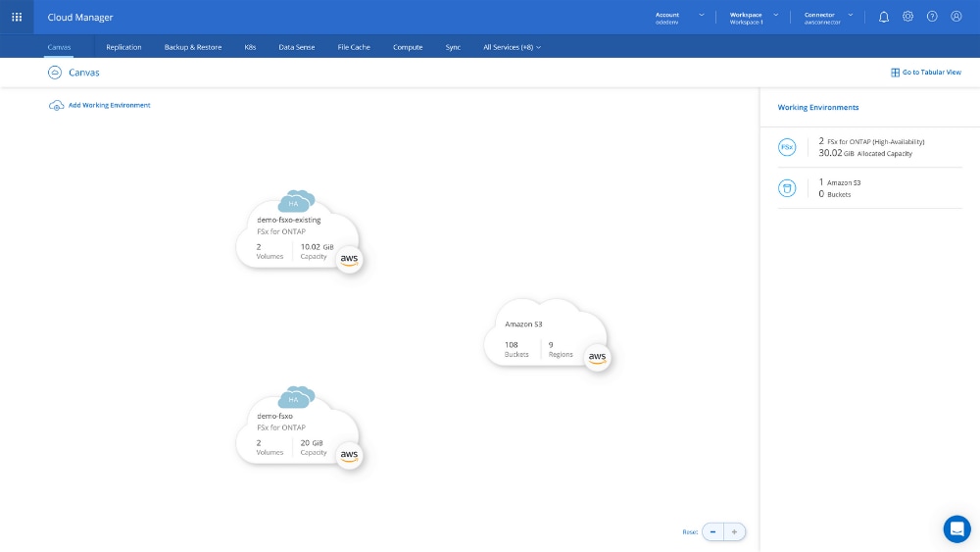Viewport: 980px width, 552px height.
Task: Switch to the Replication tab
Action: coord(123,47)
